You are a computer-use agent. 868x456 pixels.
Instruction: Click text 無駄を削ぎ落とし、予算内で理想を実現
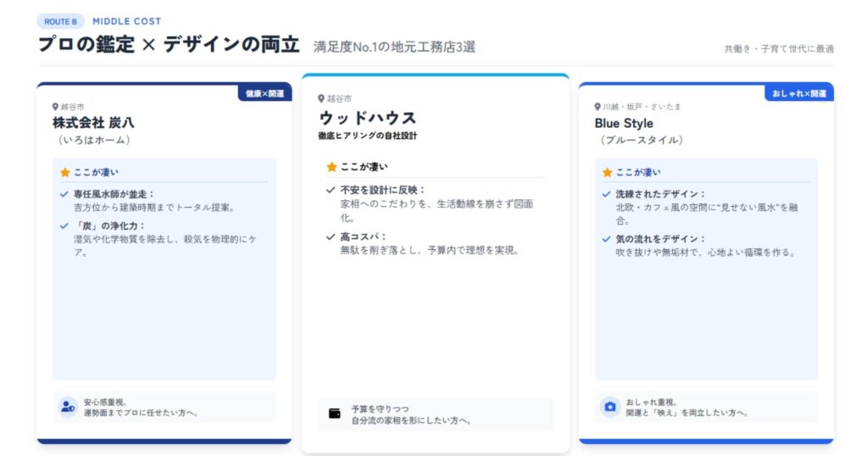[431, 250]
